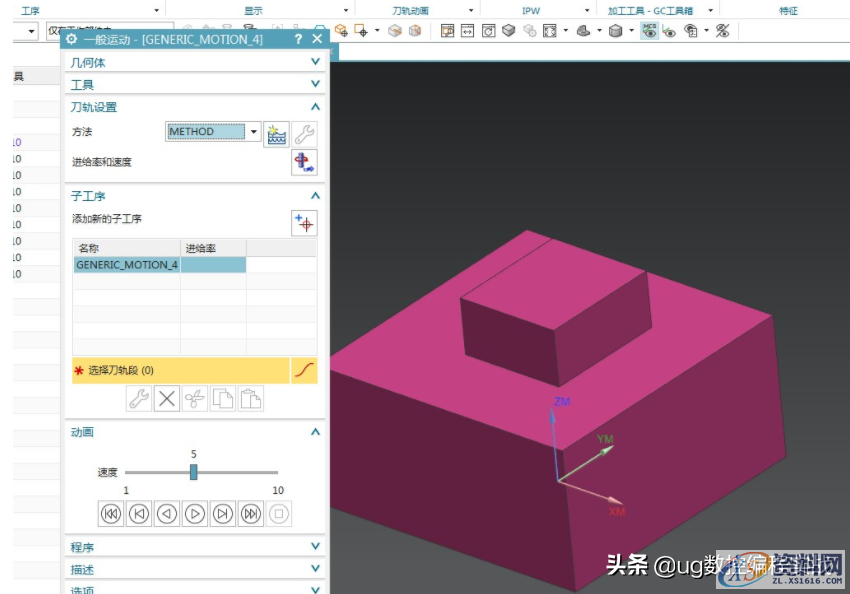Screen dimensions: 850x594
Task: Click rewind to start playback button
Action: (x=110, y=513)
